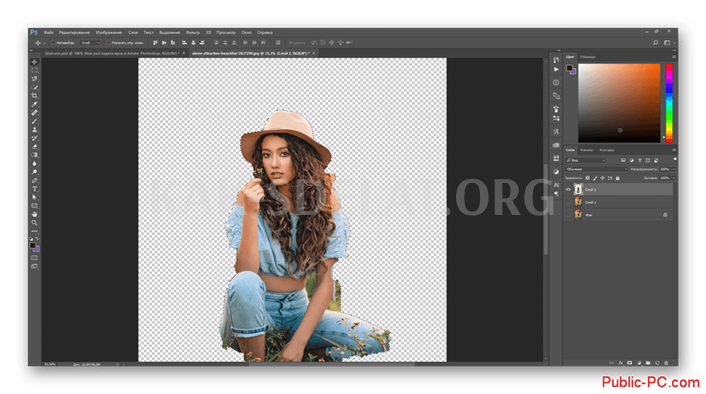This screenshot has width=706, height=394.
Task: Select the Healing Brush tool
Action: coord(35,113)
